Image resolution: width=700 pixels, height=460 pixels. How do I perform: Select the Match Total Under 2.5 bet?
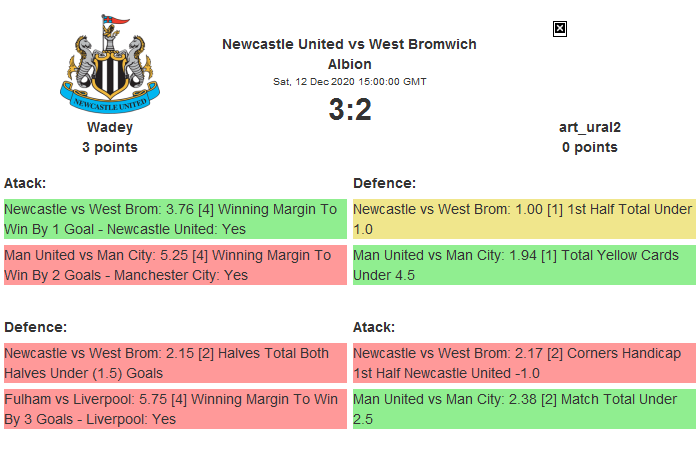point(523,409)
